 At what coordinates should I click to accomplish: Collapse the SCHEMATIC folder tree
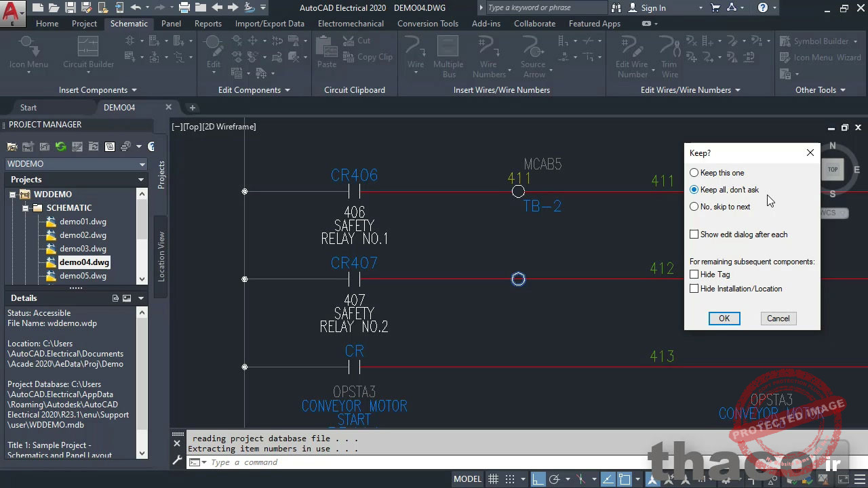(26, 207)
